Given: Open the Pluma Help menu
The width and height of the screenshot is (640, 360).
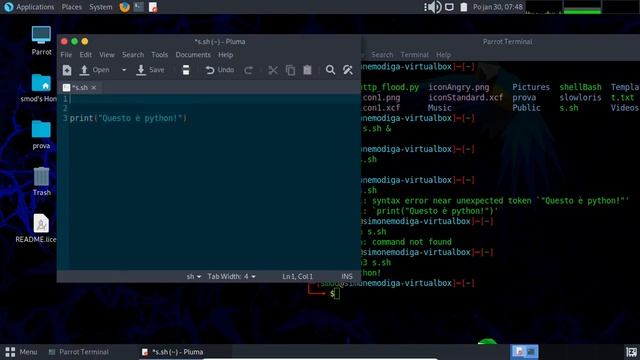Looking at the screenshot, I should pyautogui.click(x=225, y=55).
